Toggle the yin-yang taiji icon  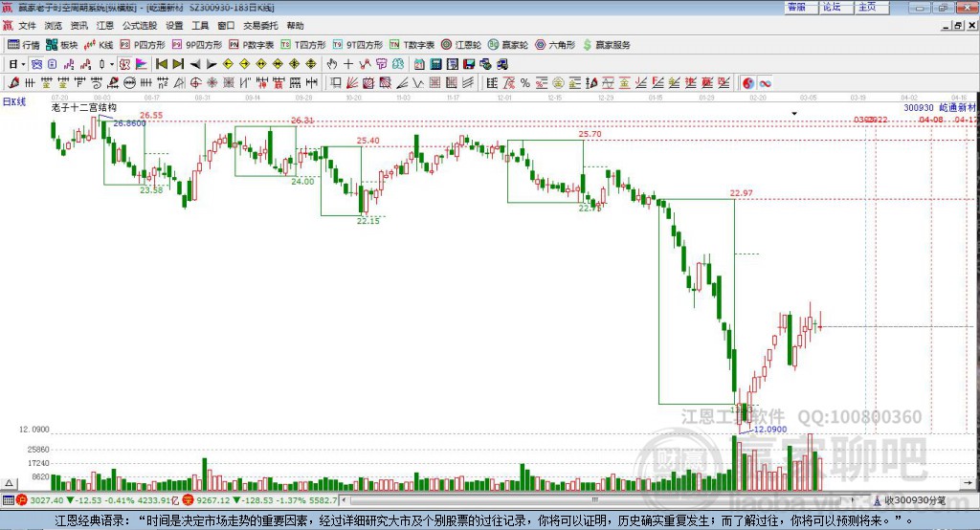click(748, 82)
